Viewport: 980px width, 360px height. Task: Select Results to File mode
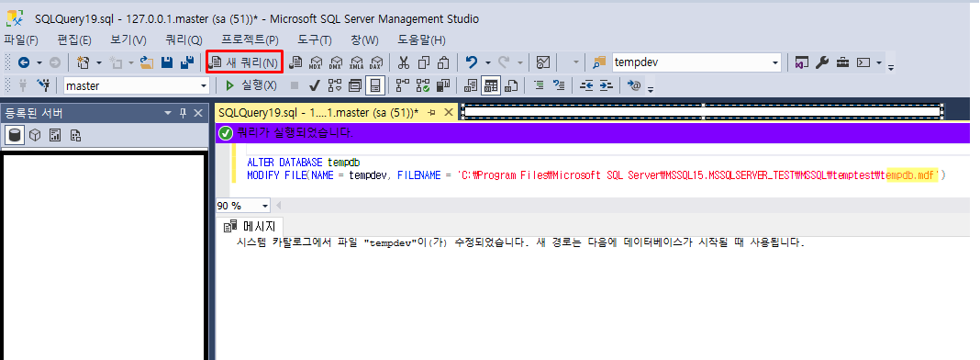(x=511, y=85)
